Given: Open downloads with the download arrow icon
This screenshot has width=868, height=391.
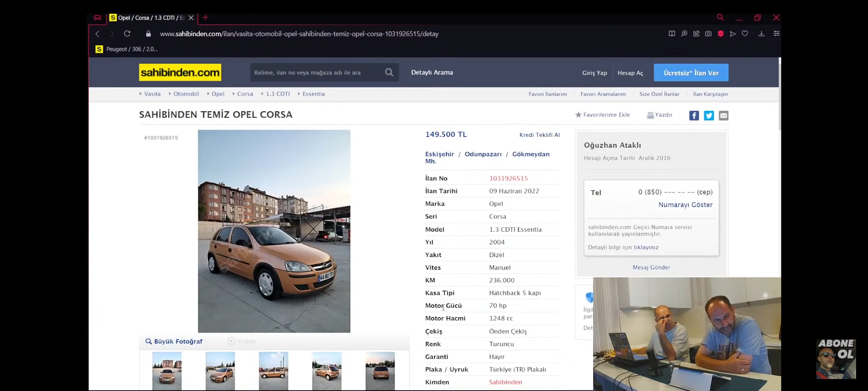Looking at the screenshot, I should 761,34.
